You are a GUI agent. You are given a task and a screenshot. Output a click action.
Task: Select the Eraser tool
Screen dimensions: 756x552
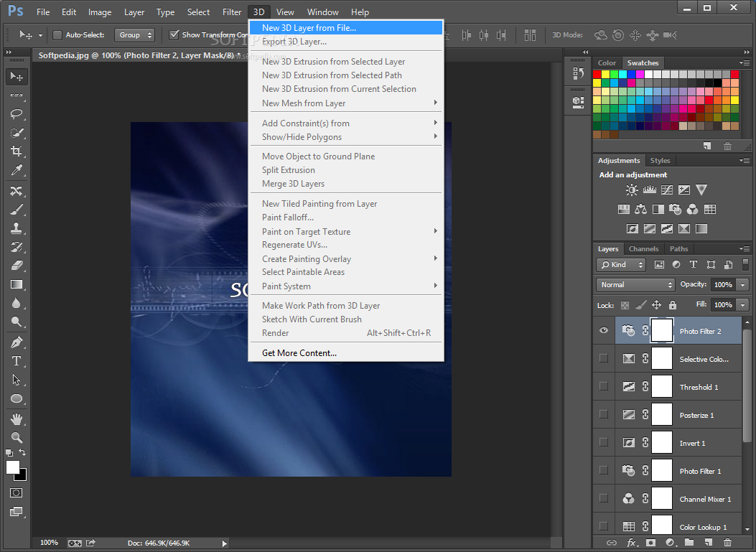(x=17, y=266)
